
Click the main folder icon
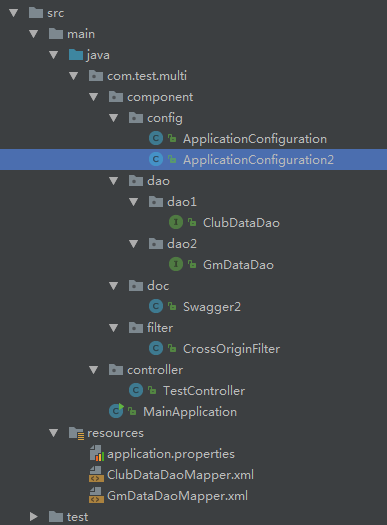coord(56,34)
